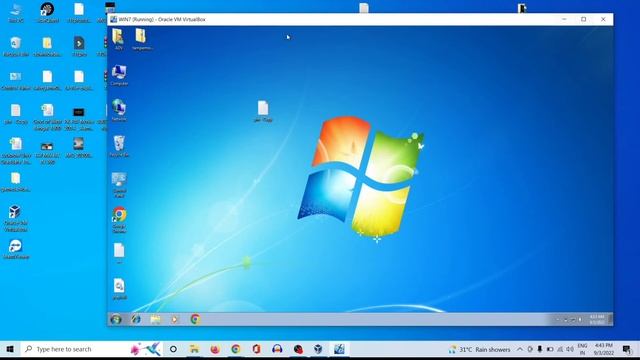Open Network icon in the Win7 VM
Image resolution: width=640 pixels, height=360 pixels.
(119, 110)
